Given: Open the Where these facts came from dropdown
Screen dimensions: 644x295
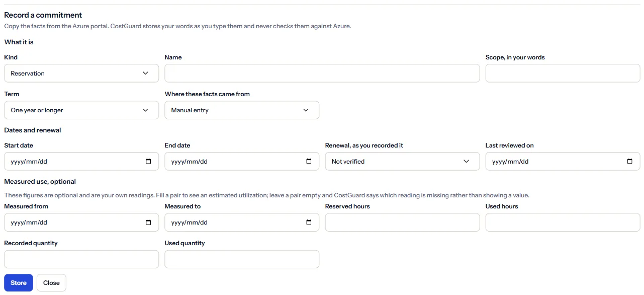Looking at the screenshot, I should (x=242, y=110).
